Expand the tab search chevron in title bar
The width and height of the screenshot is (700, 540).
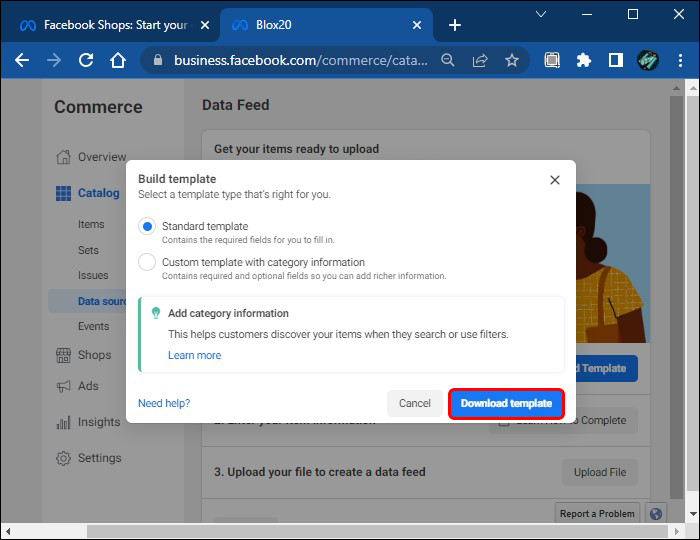(x=541, y=14)
